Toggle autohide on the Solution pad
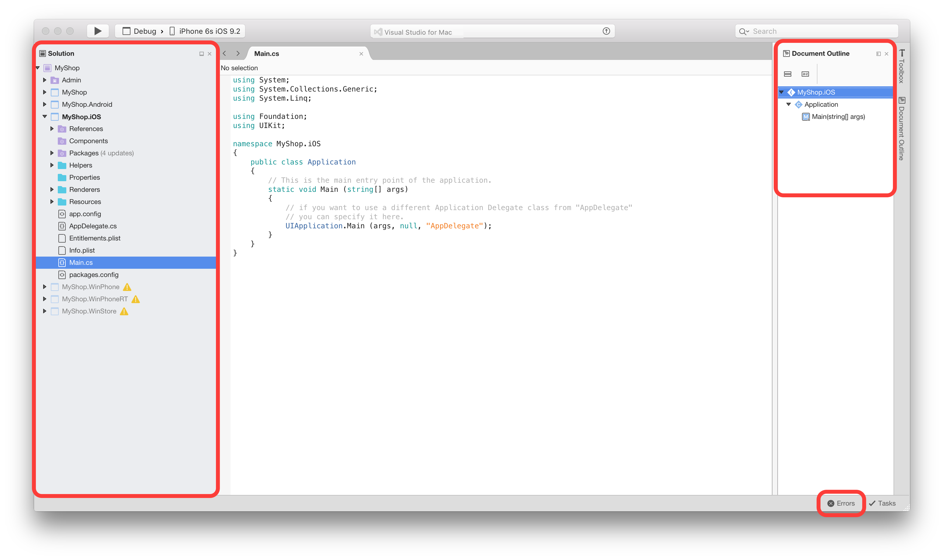944x560 pixels. pyautogui.click(x=202, y=54)
